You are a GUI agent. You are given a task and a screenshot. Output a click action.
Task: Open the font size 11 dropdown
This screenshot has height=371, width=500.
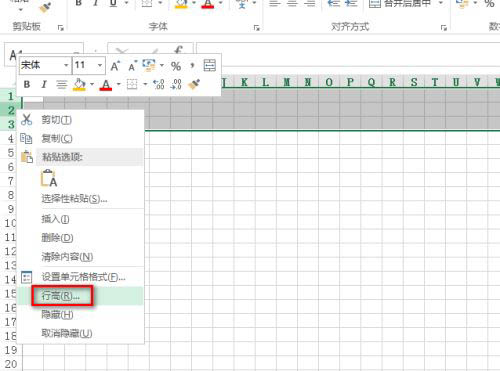[100, 65]
